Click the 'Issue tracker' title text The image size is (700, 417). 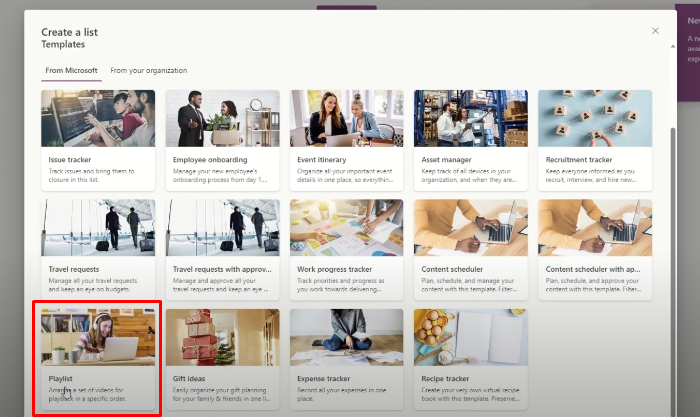70,160
